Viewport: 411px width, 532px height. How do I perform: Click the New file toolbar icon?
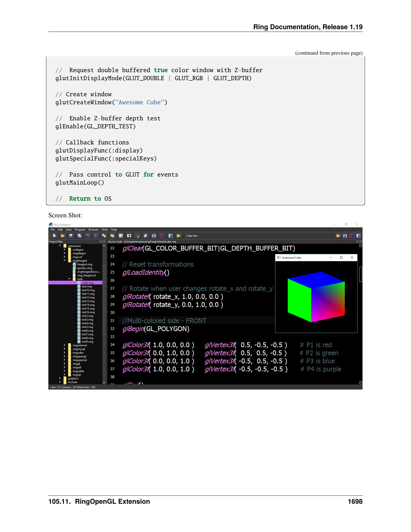coord(55,235)
